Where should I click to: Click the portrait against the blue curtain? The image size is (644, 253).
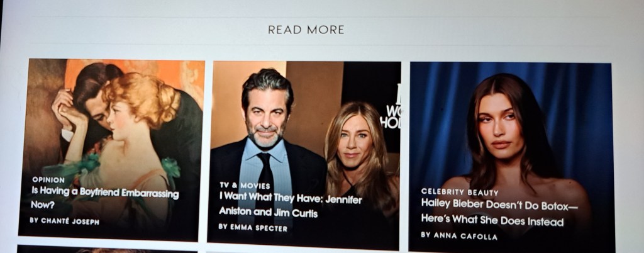pos(511,157)
